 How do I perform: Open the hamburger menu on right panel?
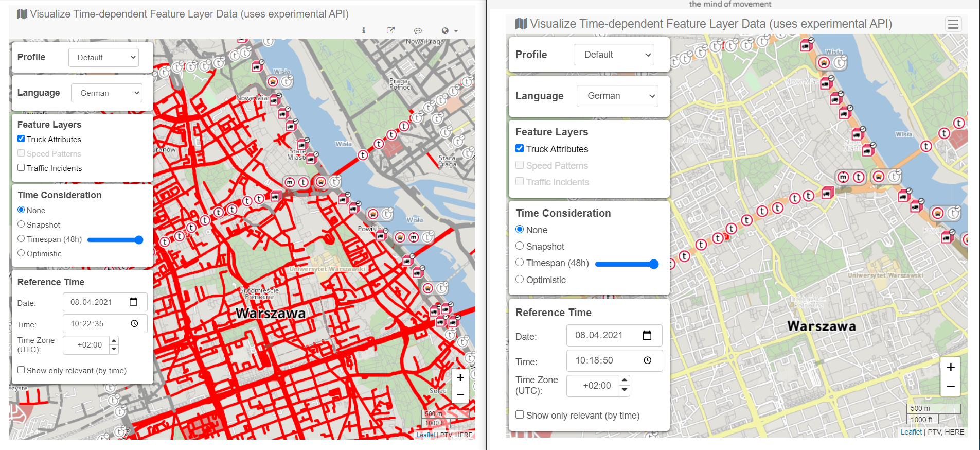click(953, 24)
